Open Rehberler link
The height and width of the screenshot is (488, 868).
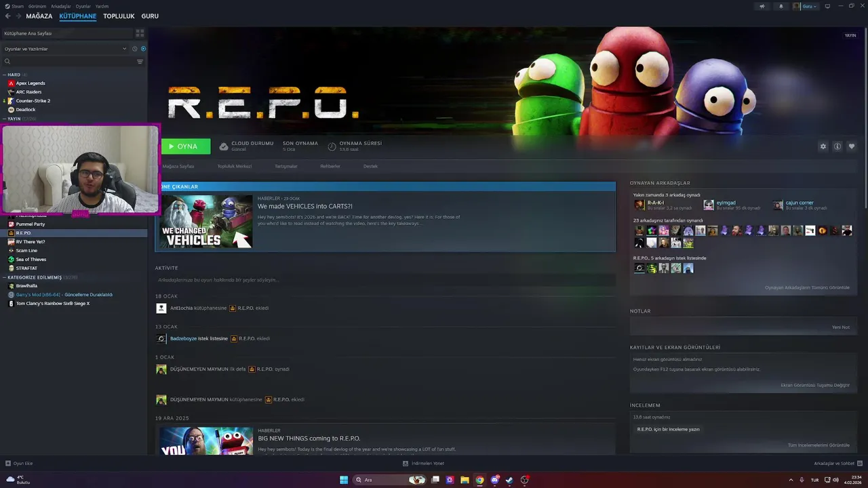330,166
